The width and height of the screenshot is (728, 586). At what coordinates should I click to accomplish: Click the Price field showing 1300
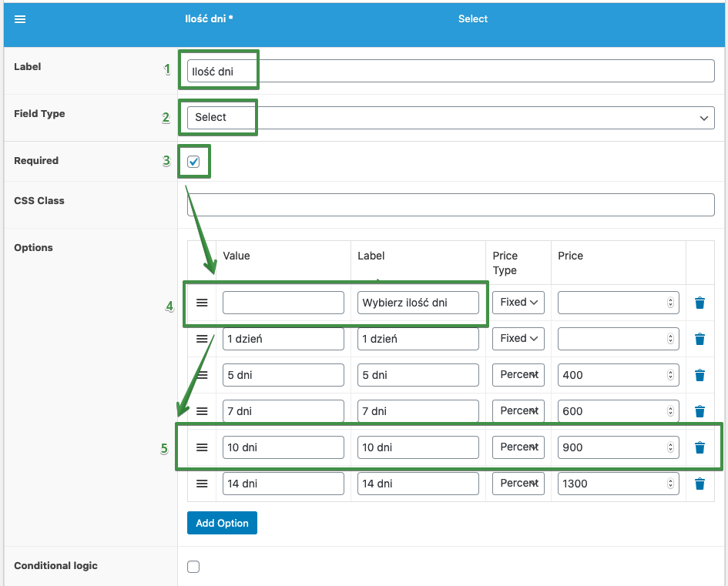(x=619, y=484)
